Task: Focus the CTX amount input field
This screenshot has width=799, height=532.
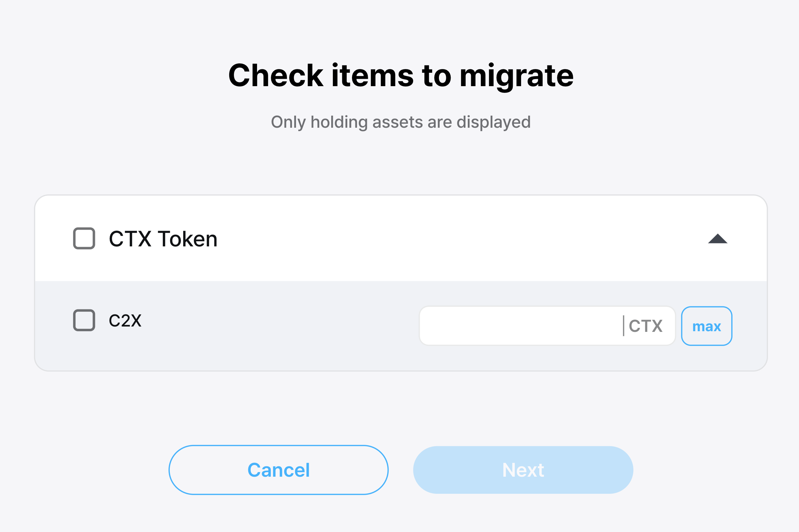Action: (x=519, y=326)
